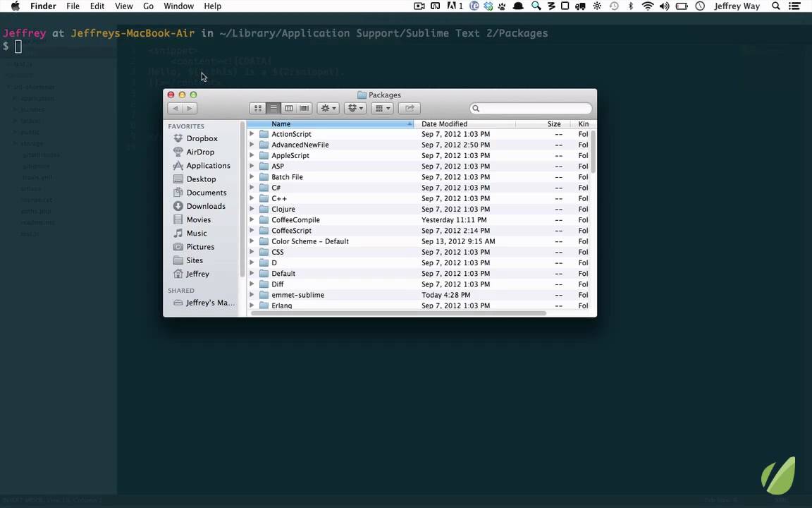Open the View menu
Image resolution: width=812 pixels, height=508 pixels.
pyautogui.click(x=124, y=6)
